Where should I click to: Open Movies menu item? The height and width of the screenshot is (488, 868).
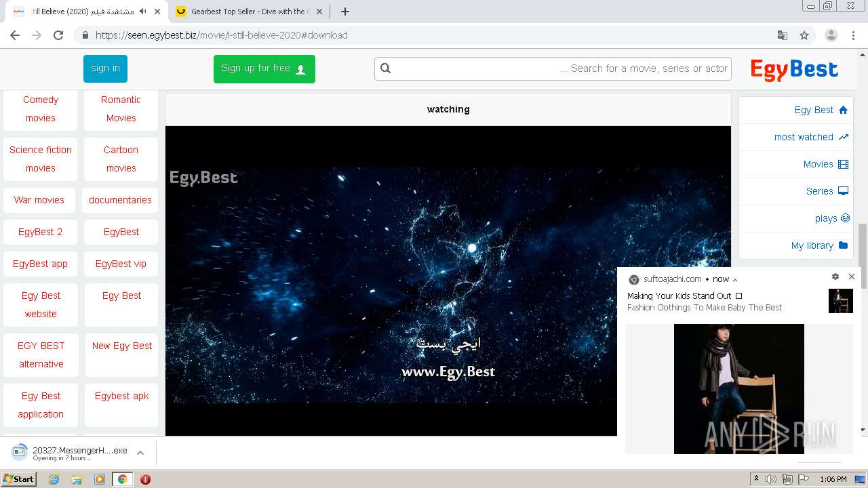pyautogui.click(x=796, y=164)
